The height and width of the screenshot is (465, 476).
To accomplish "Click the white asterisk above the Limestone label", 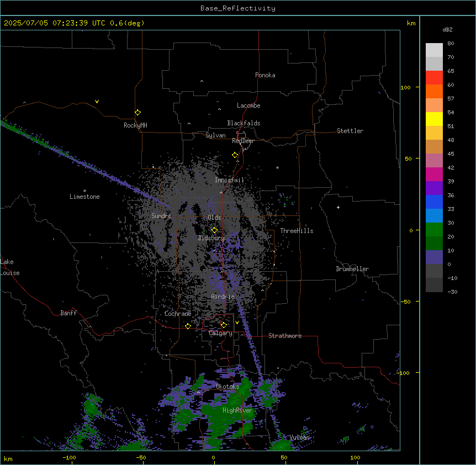I will click(x=84, y=191).
